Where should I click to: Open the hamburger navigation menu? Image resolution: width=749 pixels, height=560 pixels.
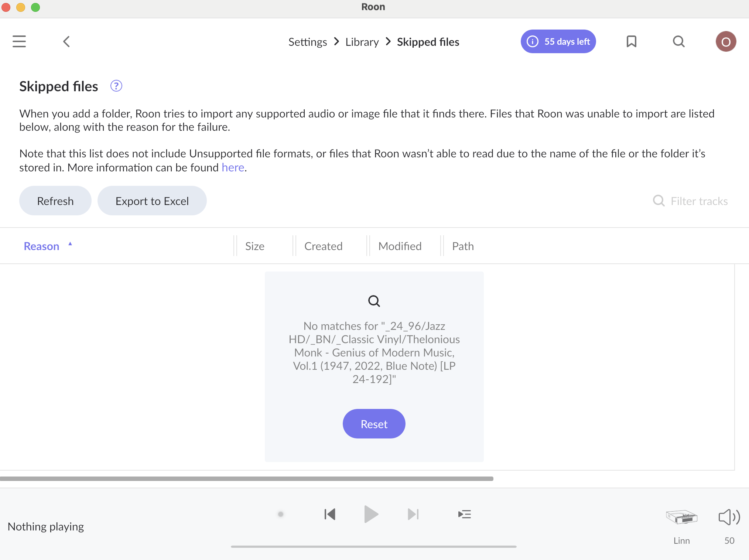(19, 41)
